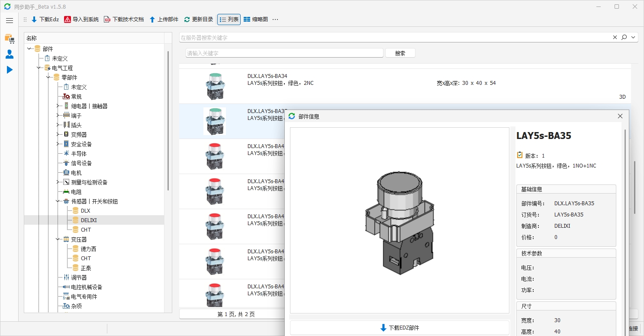The image size is (644, 336).
Task: Switch to 缩略图 thumbnail view
Action: pyautogui.click(x=256, y=19)
